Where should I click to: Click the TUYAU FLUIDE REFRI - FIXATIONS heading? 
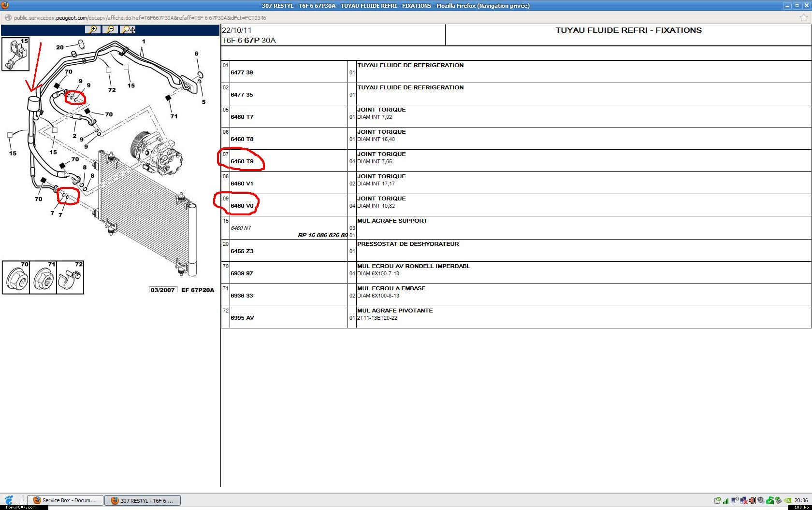tap(628, 30)
